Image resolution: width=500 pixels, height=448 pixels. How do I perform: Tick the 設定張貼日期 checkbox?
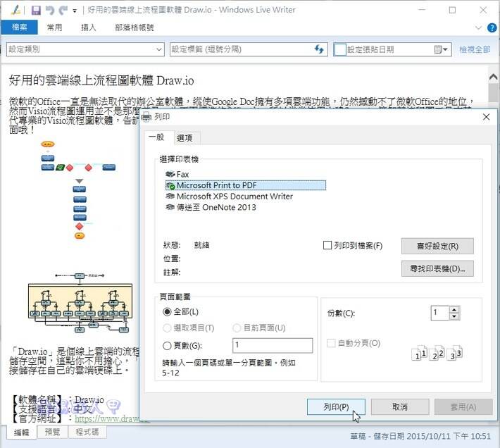point(340,49)
